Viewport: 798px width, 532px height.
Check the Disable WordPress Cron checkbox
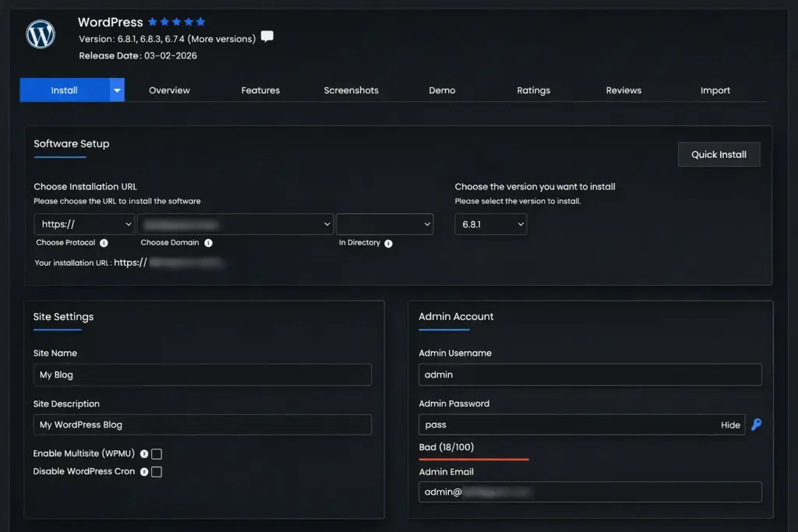(x=157, y=472)
